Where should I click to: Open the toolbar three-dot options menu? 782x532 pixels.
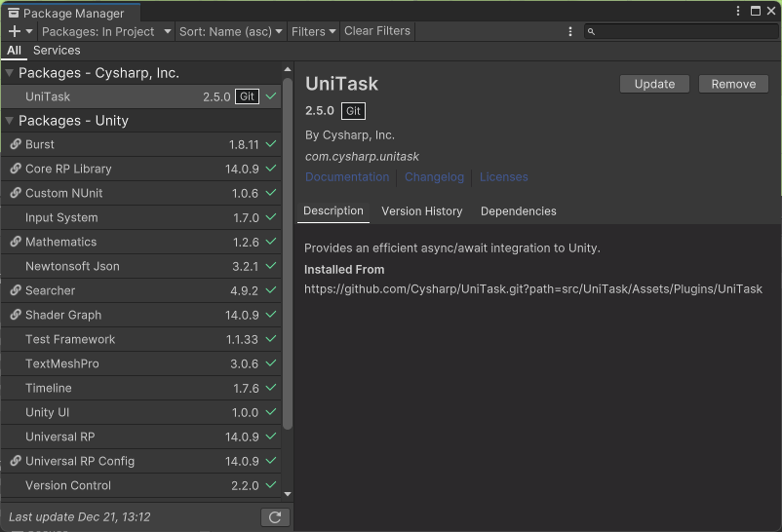[x=570, y=31]
